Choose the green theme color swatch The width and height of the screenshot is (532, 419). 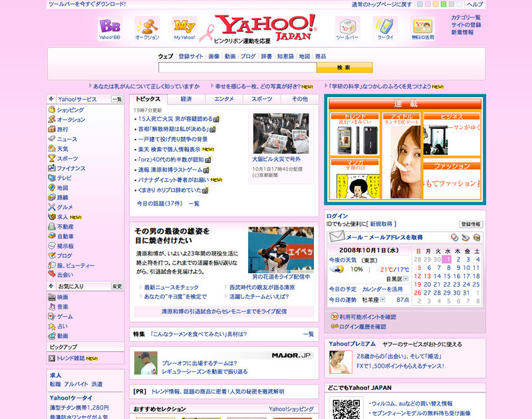tap(444, 5)
